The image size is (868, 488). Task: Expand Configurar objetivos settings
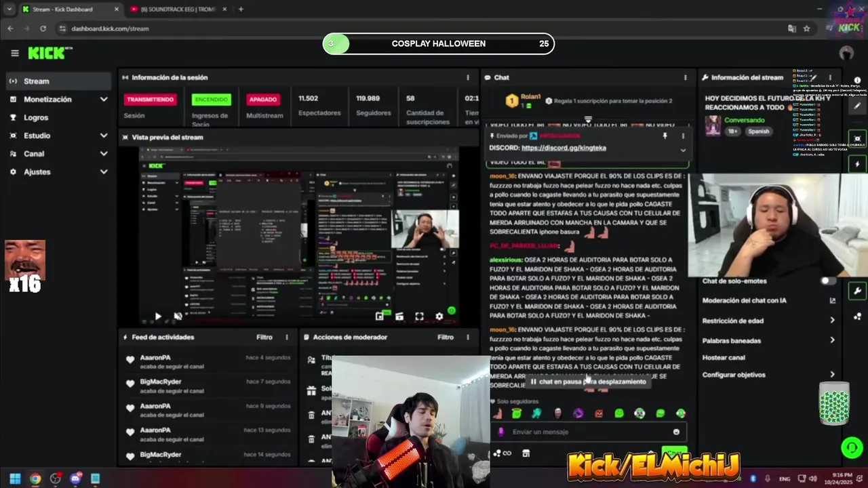(x=769, y=374)
